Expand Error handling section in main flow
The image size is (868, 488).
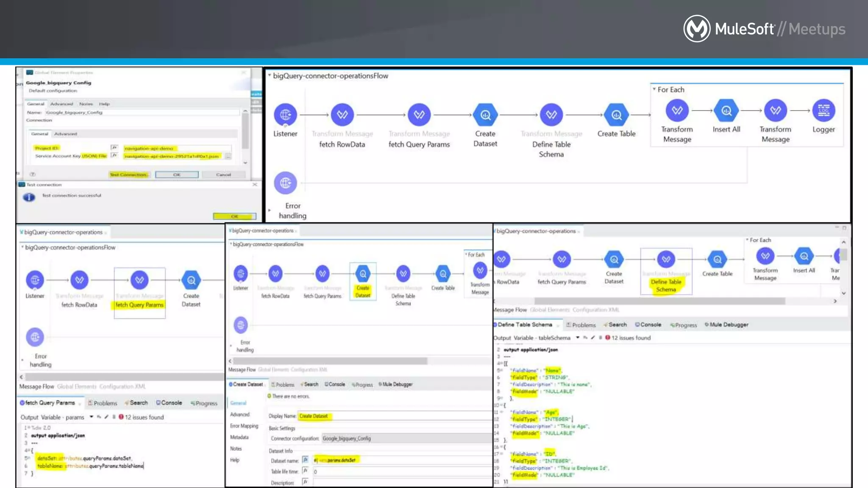(269, 210)
